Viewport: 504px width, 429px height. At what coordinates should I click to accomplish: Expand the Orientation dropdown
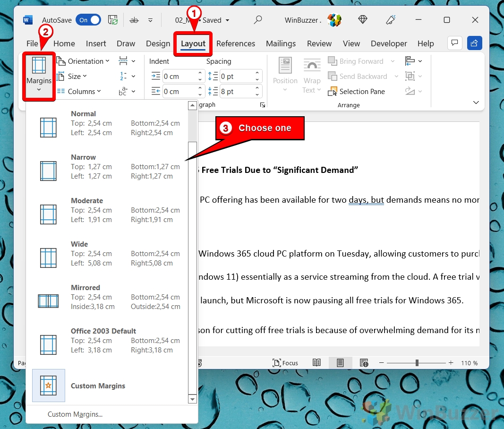coord(83,61)
